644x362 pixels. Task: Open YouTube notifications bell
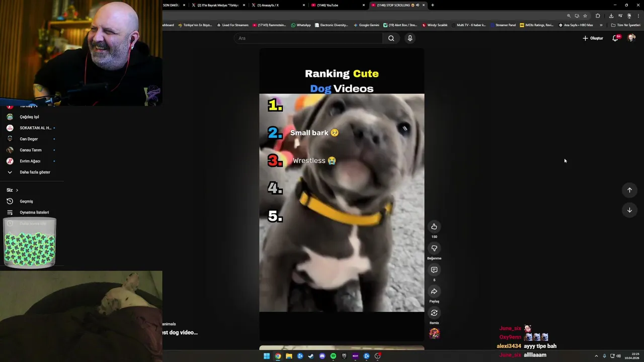click(615, 38)
